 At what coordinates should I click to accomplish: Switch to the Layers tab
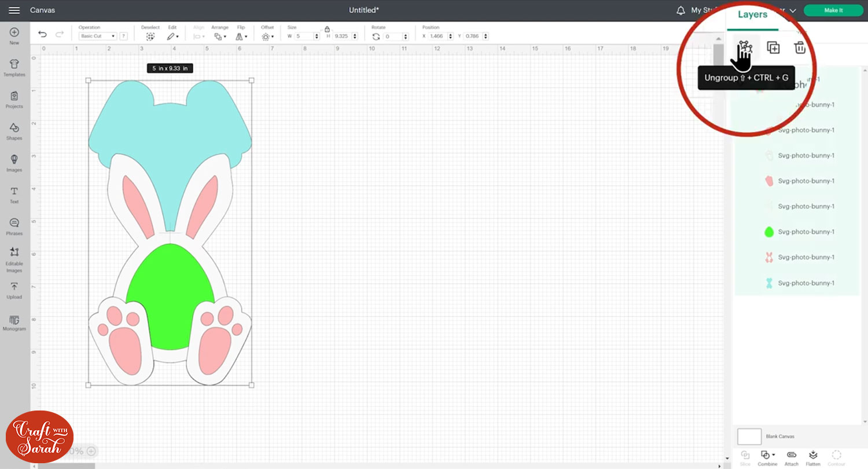point(752,14)
